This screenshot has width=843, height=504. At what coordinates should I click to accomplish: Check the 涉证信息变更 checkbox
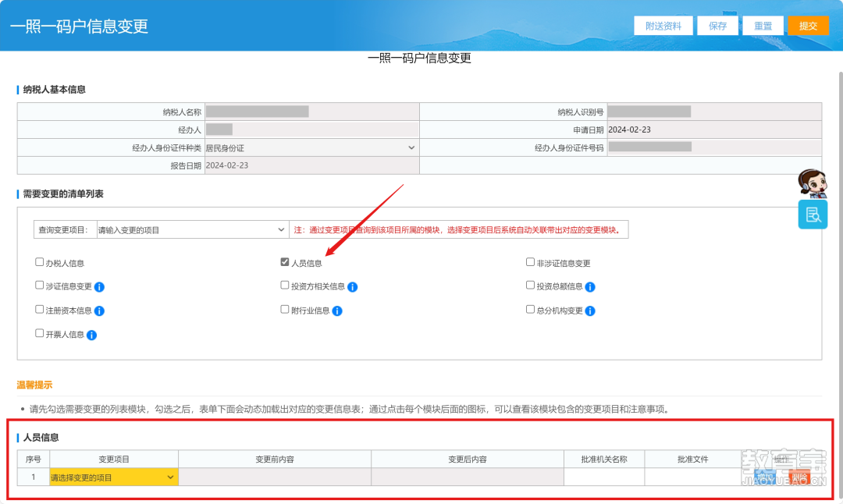[39, 286]
